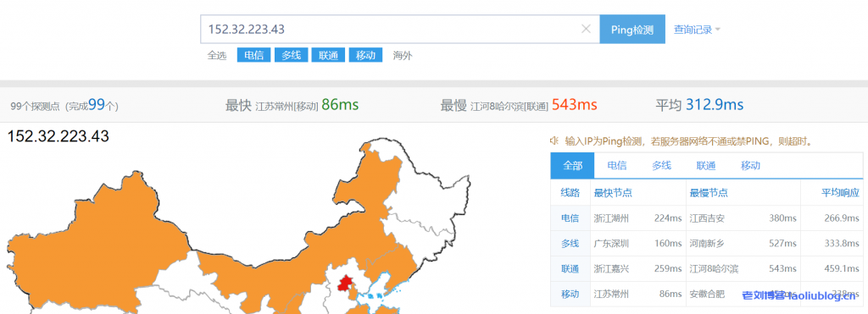The width and height of the screenshot is (868, 314).
Task: Click the Ping检测 button
Action: pos(632,30)
